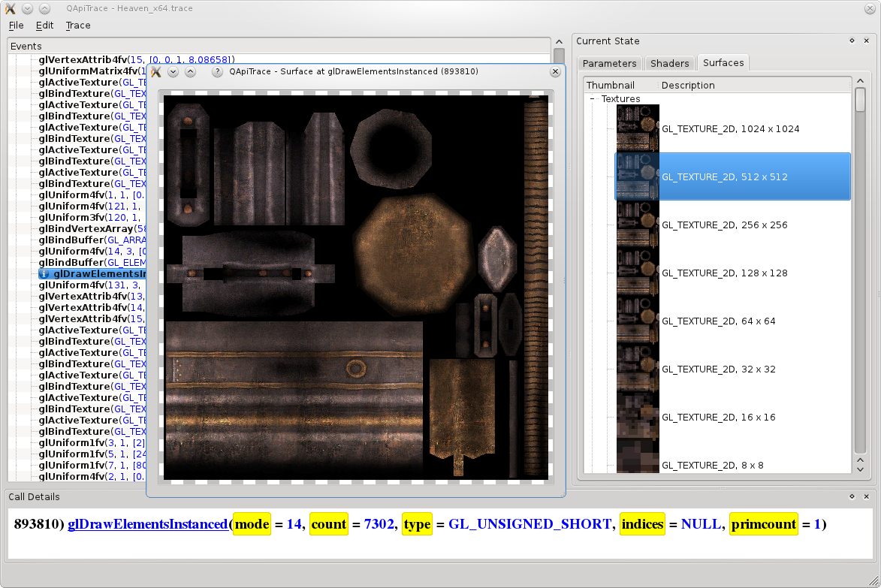
Task: Switch to the Shaders tab
Action: tap(669, 64)
